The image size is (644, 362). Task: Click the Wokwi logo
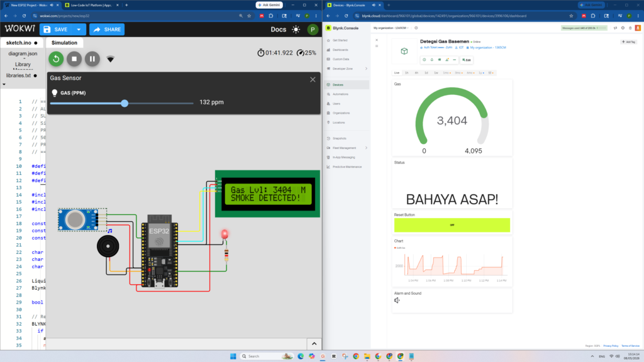click(19, 29)
